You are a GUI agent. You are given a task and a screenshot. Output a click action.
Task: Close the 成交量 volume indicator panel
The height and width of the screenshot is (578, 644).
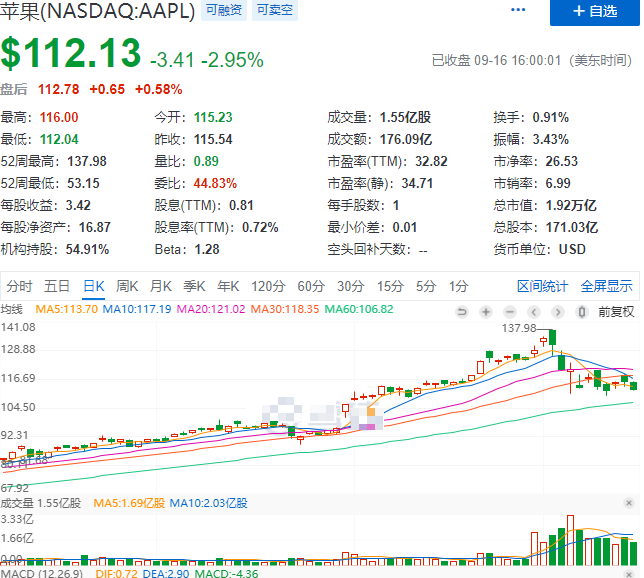(629, 503)
